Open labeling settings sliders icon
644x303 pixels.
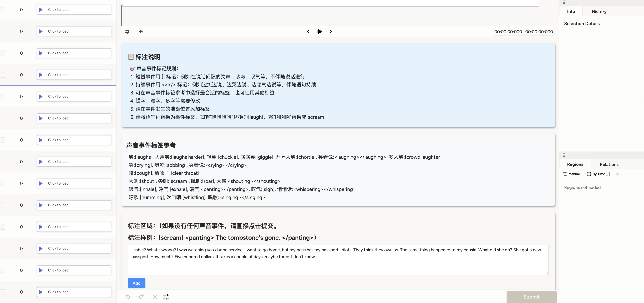(166, 297)
